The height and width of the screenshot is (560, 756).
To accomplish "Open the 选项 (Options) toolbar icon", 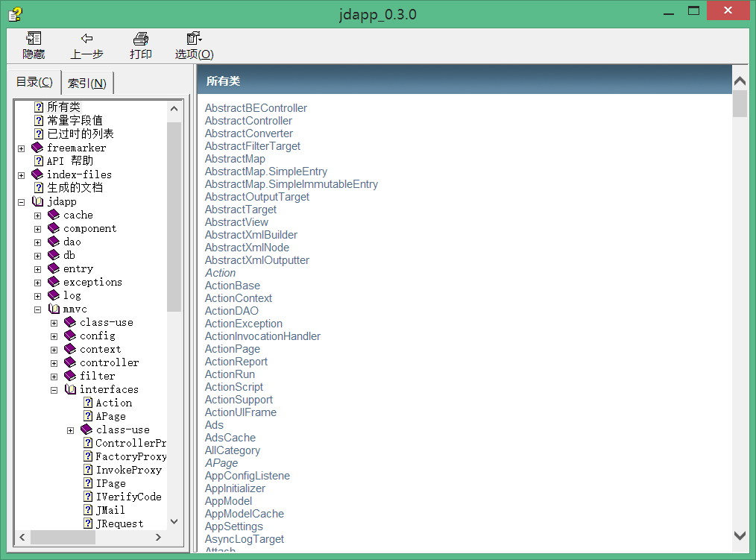I will (194, 39).
